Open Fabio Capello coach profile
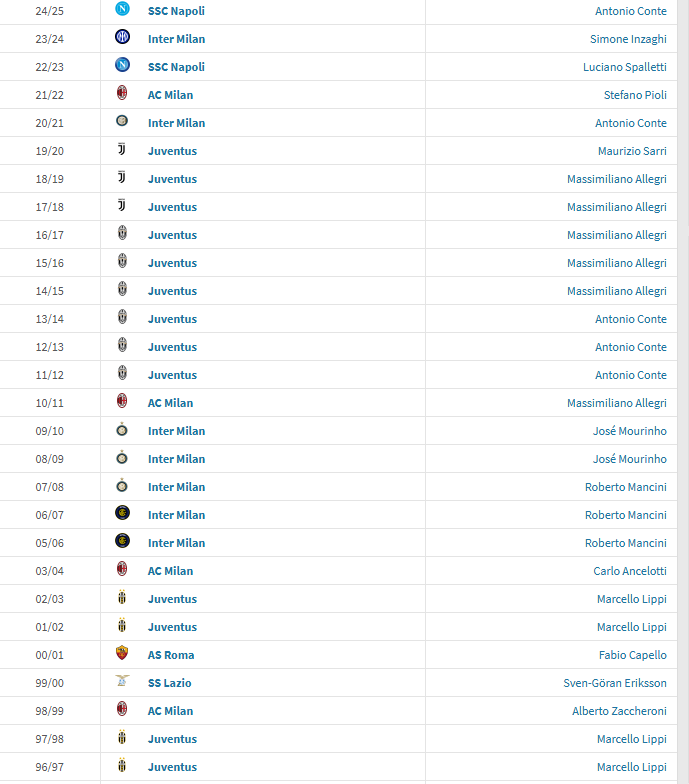Image resolution: width=689 pixels, height=784 pixels. coord(632,655)
